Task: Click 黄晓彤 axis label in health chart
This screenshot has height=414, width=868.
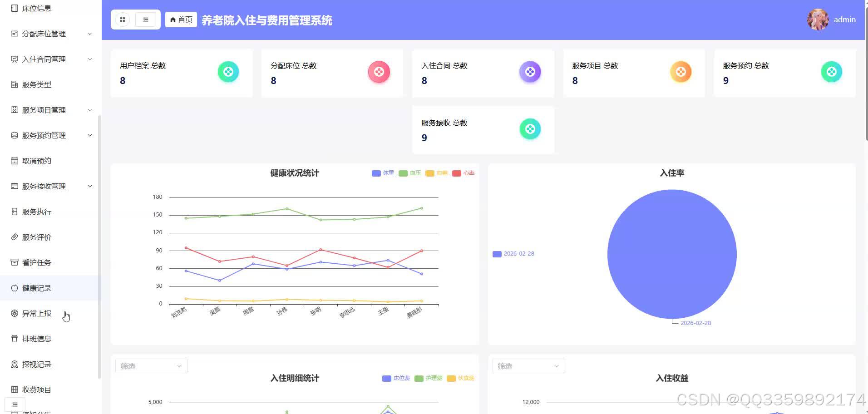Action: click(414, 312)
